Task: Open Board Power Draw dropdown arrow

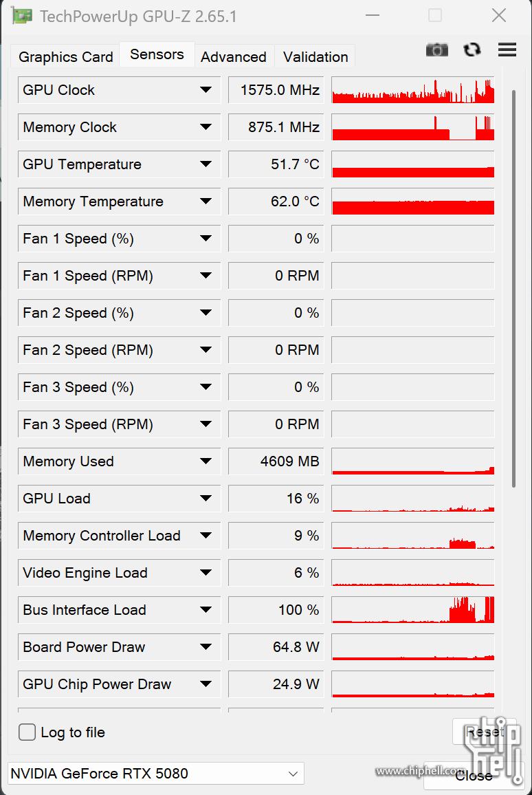Action: pos(206,646)
